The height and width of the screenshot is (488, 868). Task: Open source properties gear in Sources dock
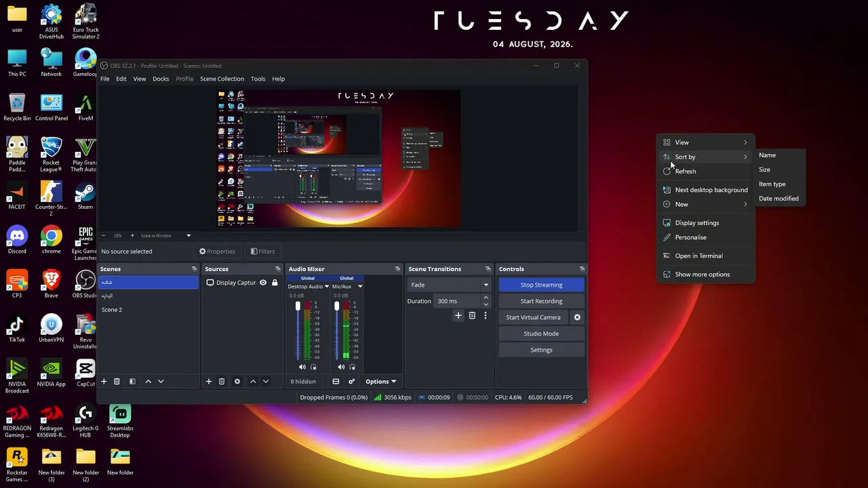coord(237,382)
